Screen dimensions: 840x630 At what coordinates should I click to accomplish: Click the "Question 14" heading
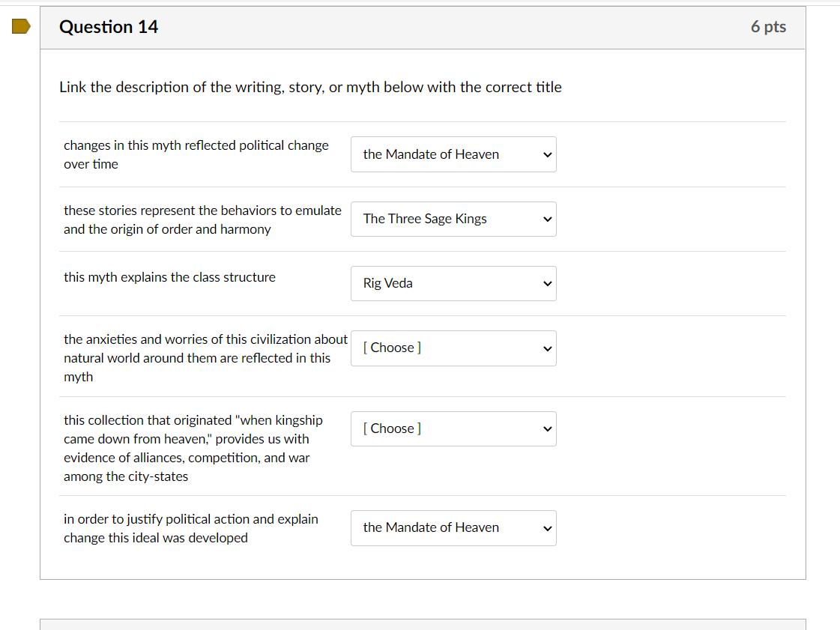click(x=108, y=27)
